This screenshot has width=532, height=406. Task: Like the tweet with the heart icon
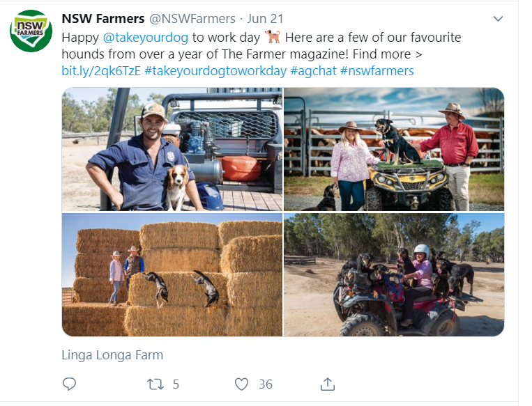click(241, 384)
